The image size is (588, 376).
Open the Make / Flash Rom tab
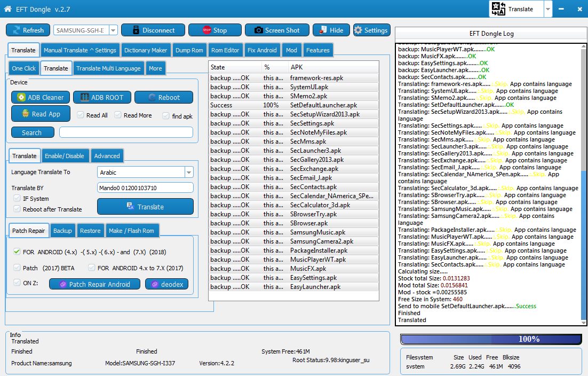pos(131,230)
